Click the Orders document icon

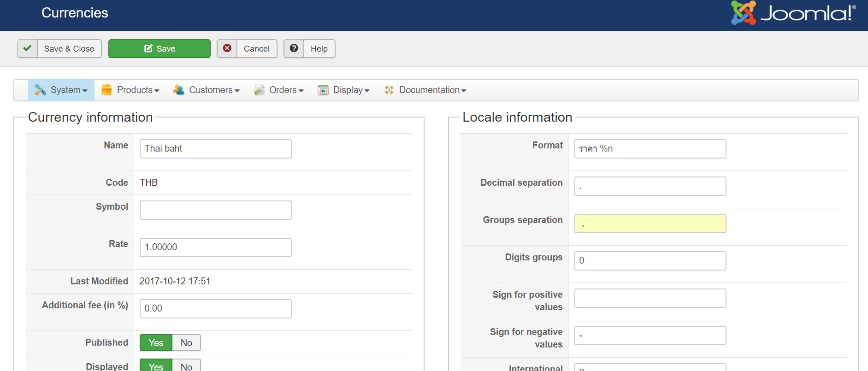click(x=259, y=90)
